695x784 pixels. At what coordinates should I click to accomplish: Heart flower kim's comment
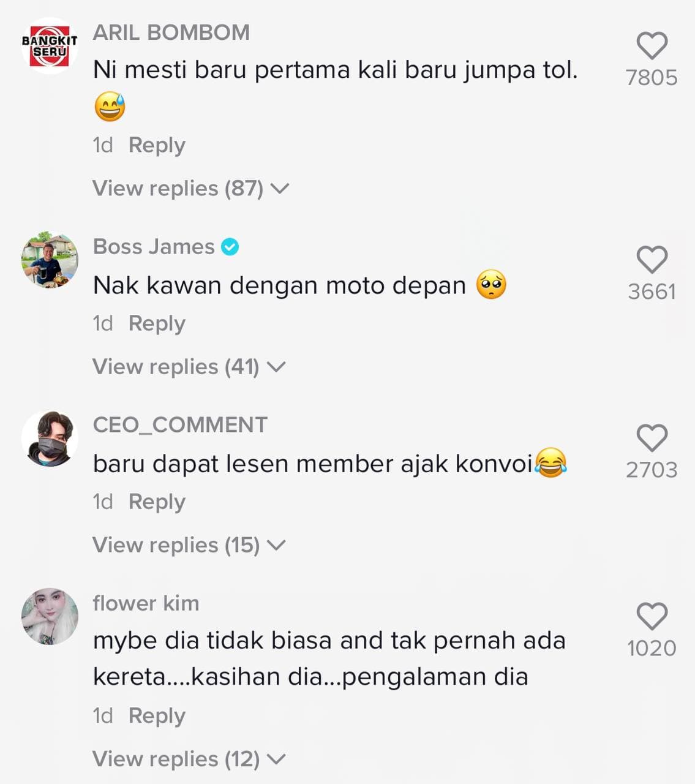click(652, 616)
